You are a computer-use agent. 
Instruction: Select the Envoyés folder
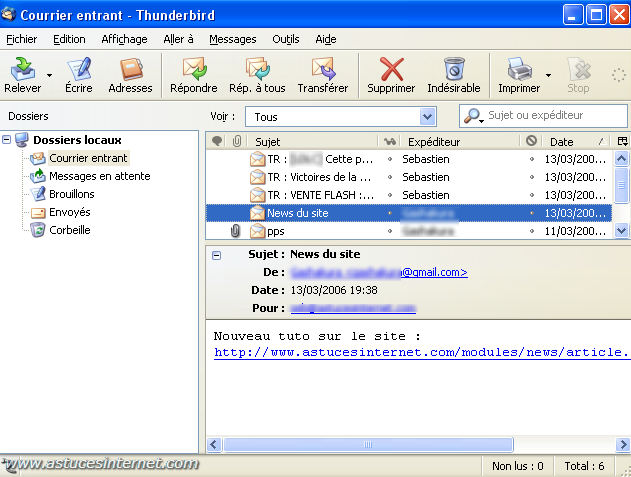tap(70, 212)
